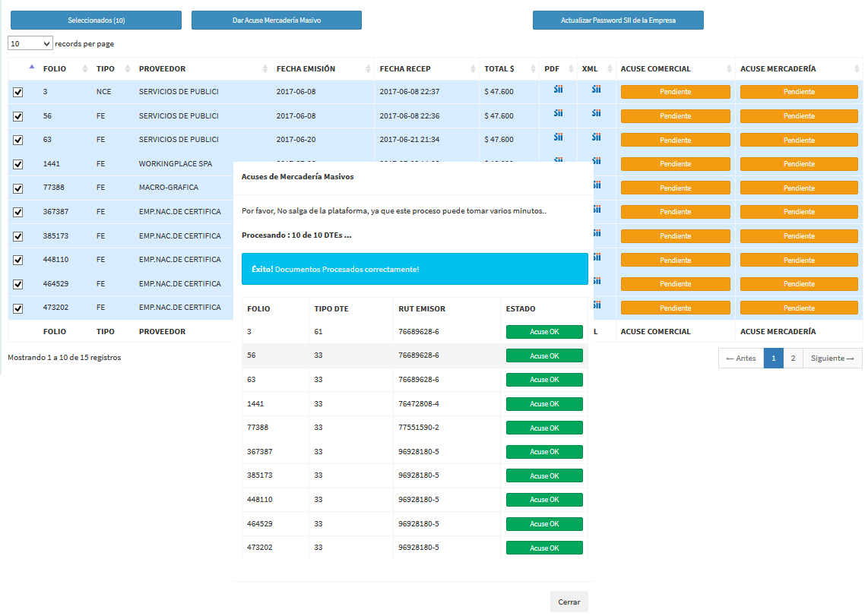The width and height of the screenshot is (868, 616).
Task: Click reception date 2017-06-21 21:34
Action: point(409,139)
